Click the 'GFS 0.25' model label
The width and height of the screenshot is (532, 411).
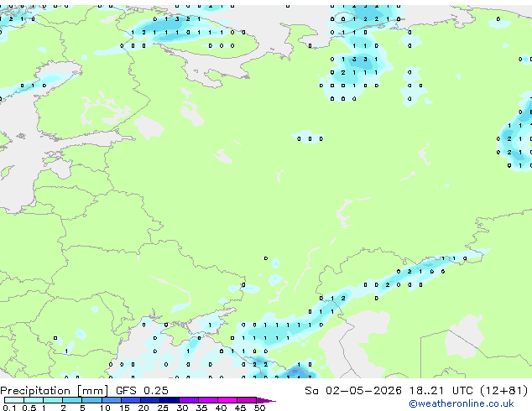coord(142,391)
